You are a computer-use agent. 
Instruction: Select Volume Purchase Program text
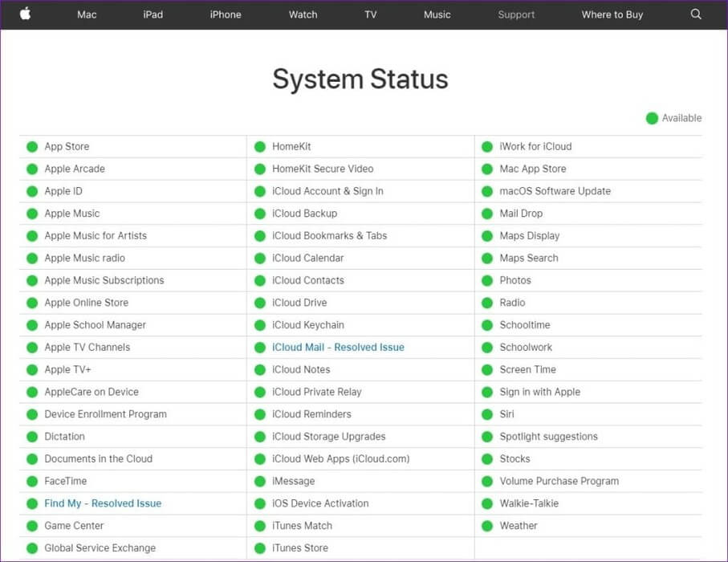(x=559, y=481)
